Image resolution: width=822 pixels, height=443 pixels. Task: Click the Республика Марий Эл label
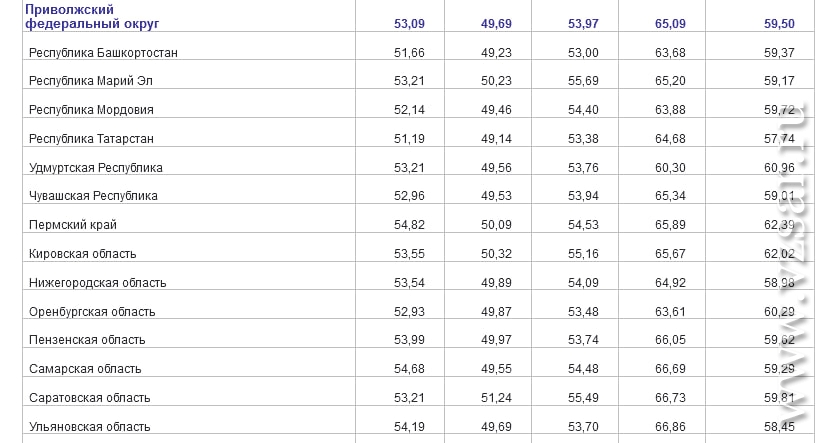91,81
